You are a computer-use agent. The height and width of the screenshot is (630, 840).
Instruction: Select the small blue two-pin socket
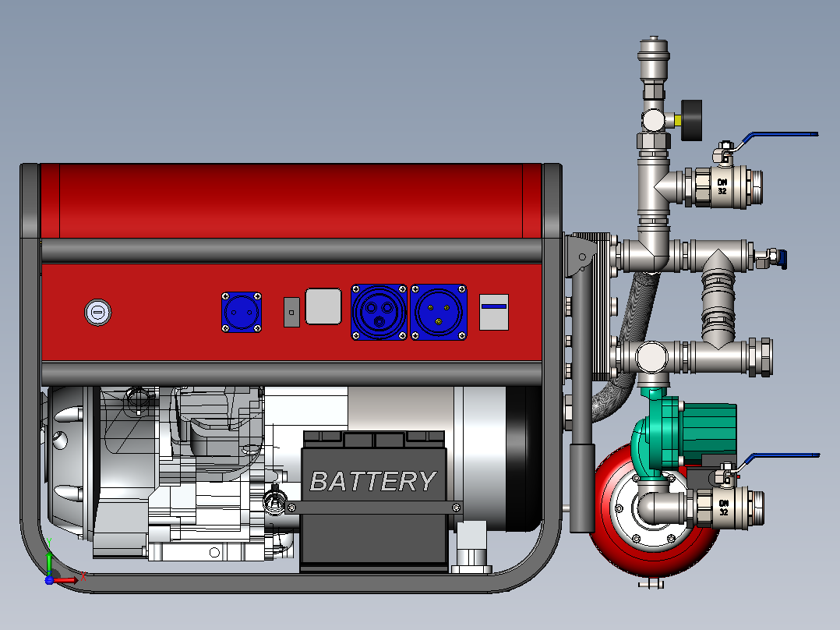click(x=242, y=312)
